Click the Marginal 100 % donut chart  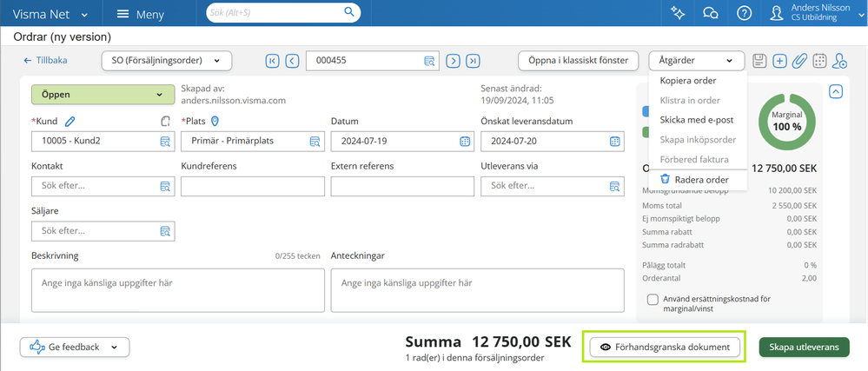787,121
